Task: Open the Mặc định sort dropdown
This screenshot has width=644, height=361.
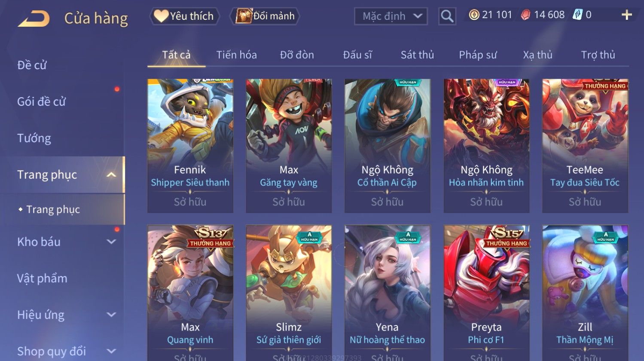Action: (x=391, y=16)
